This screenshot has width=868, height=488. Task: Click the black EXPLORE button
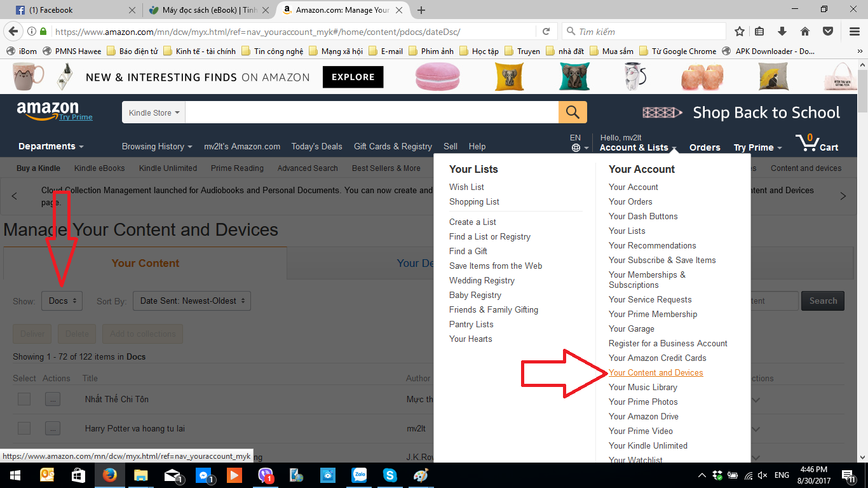(353, 77)
